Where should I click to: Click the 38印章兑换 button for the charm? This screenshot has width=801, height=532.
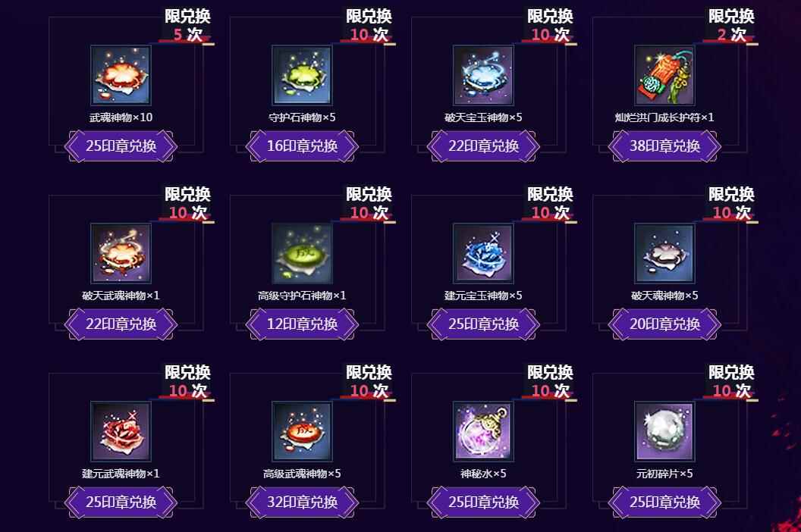664,146
